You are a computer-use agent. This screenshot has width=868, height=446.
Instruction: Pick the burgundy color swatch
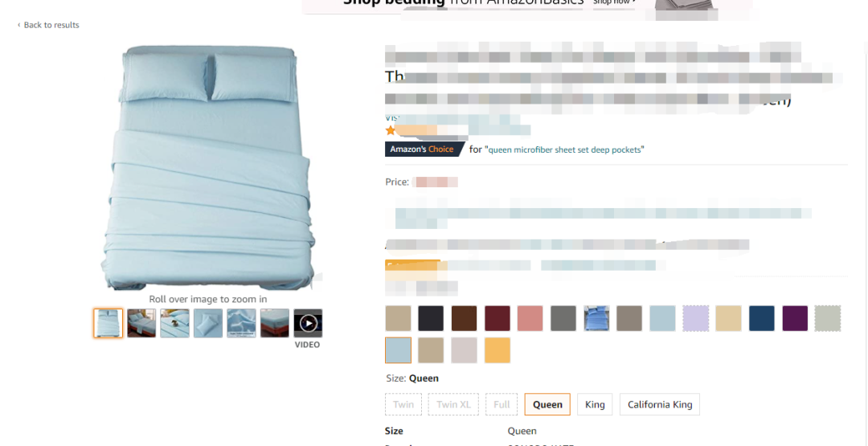coord(497,318)
